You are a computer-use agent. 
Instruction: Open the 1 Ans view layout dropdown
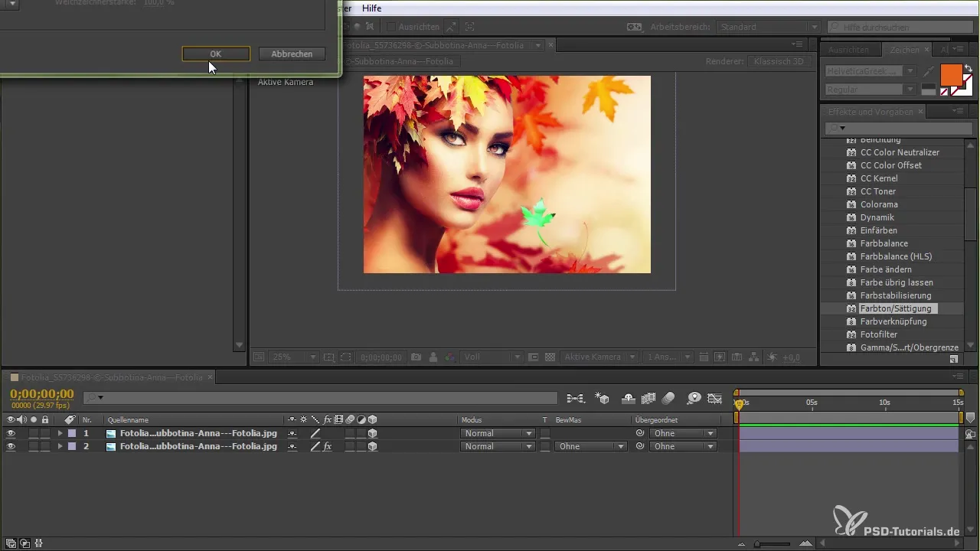coord(668,357)
